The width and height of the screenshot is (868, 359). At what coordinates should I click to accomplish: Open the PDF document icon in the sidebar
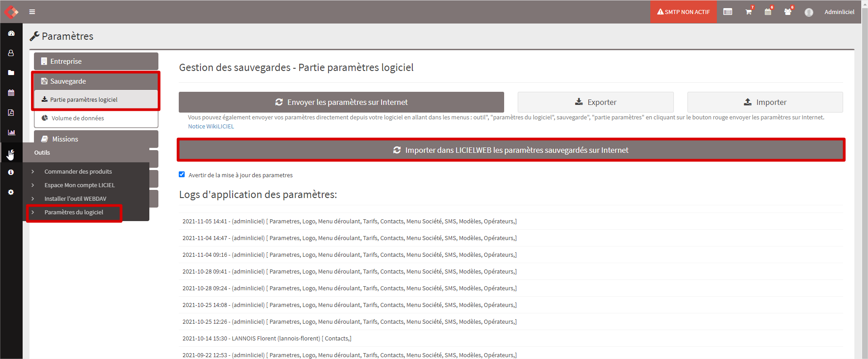[11, 113]
